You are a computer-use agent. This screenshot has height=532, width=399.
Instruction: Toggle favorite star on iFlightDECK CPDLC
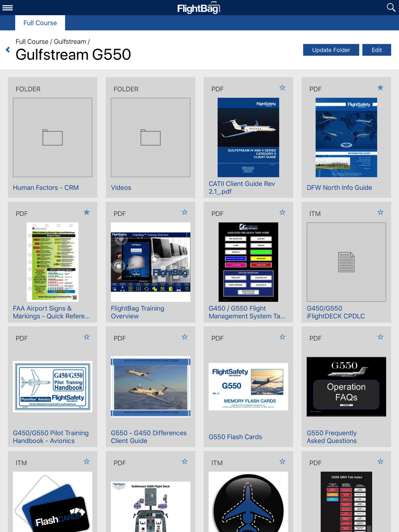click(380, 212)
